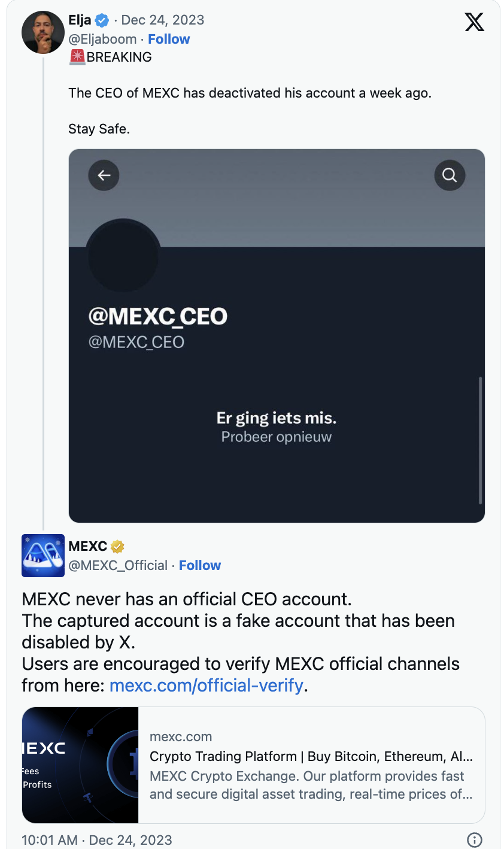Screen dimensions: 504x849
Task: Open Elja's profile avatar
Action: 43,32
